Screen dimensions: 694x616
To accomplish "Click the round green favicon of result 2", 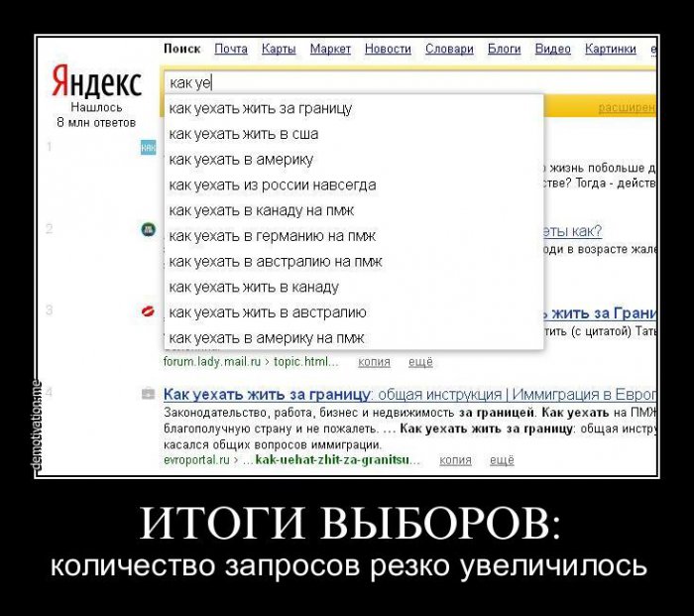I will [x=149, y=229].
